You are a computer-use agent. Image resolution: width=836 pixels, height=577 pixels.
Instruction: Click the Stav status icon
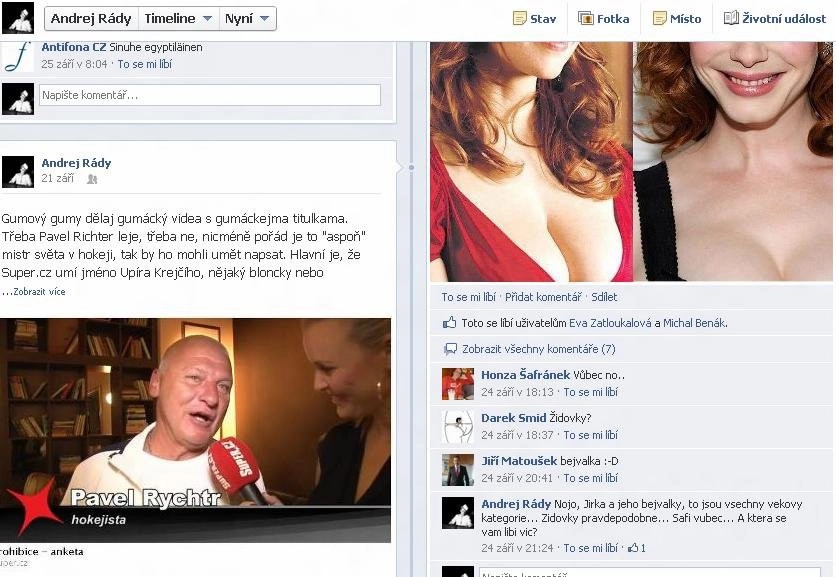click(x=519, y=19)
